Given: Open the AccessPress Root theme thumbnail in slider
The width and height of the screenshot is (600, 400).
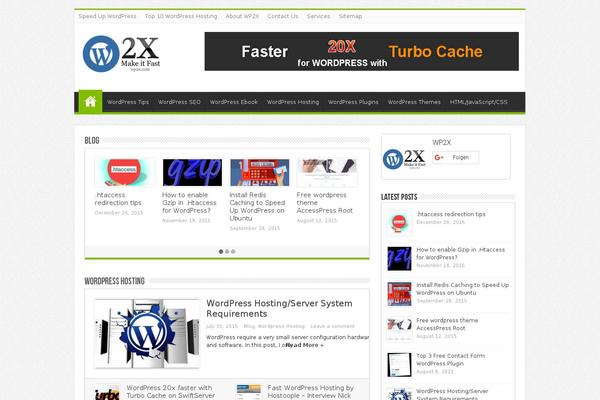Looking at the screenshot, I should click(327, 173).
